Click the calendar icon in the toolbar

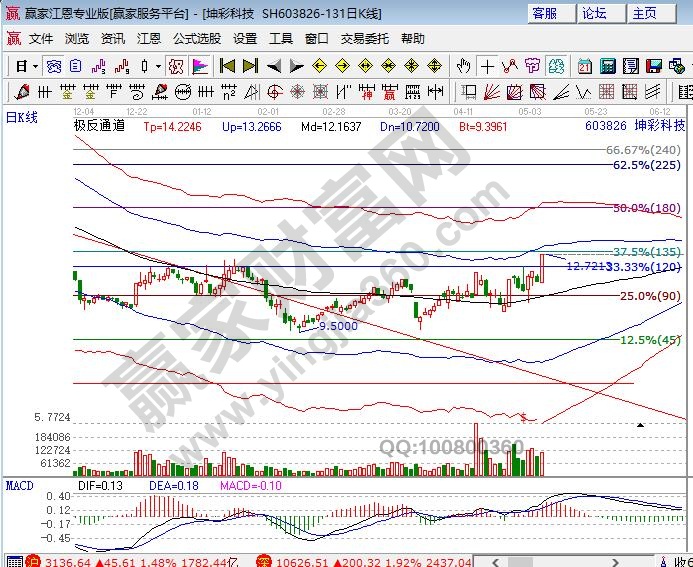(x=585, y=66)
